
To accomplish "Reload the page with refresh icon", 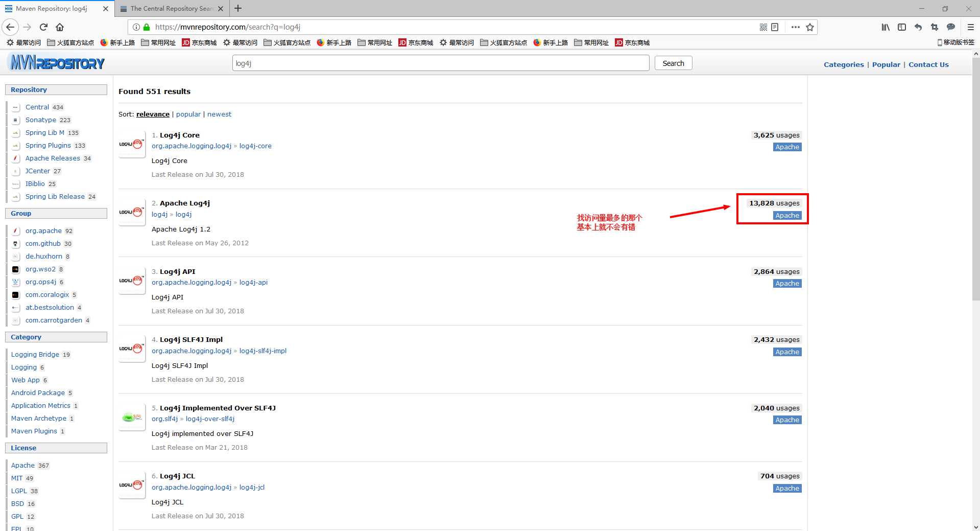I will (43, 27).
